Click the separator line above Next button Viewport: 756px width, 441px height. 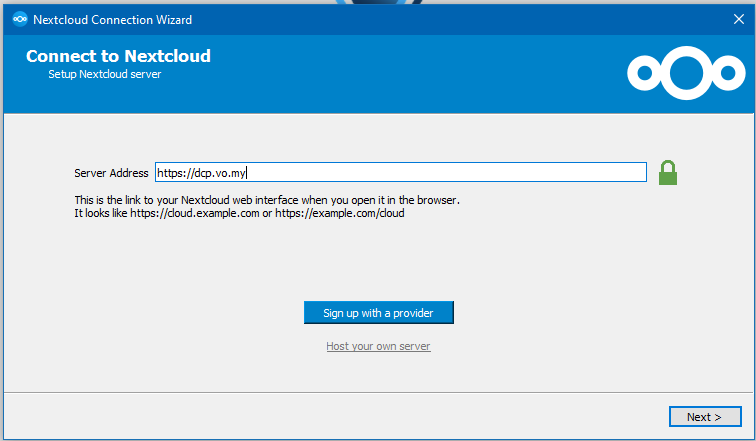[378, 393]
